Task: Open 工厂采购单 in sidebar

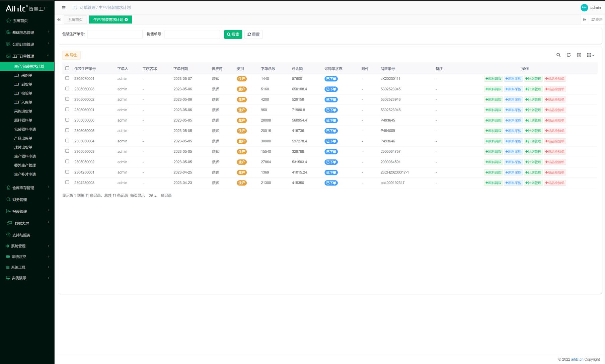Action: pyautogui.click(x=23, y=75)
